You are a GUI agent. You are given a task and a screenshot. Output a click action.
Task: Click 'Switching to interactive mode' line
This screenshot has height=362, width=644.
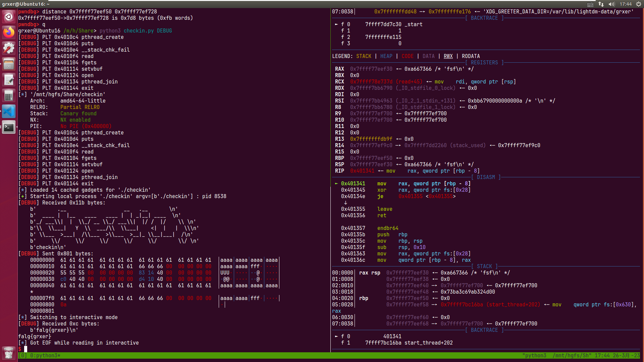pyautogui.click(x=68, y=317)
